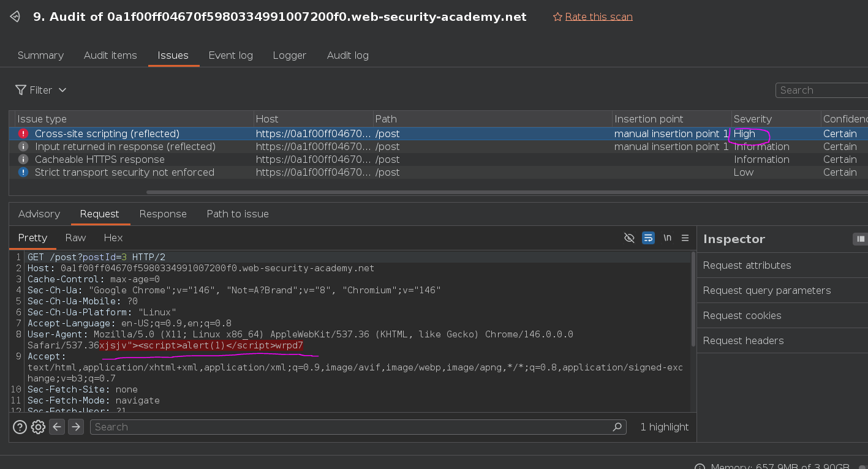
Task: Select the Input returned in response issue
Action: click(x=438, y=146)
